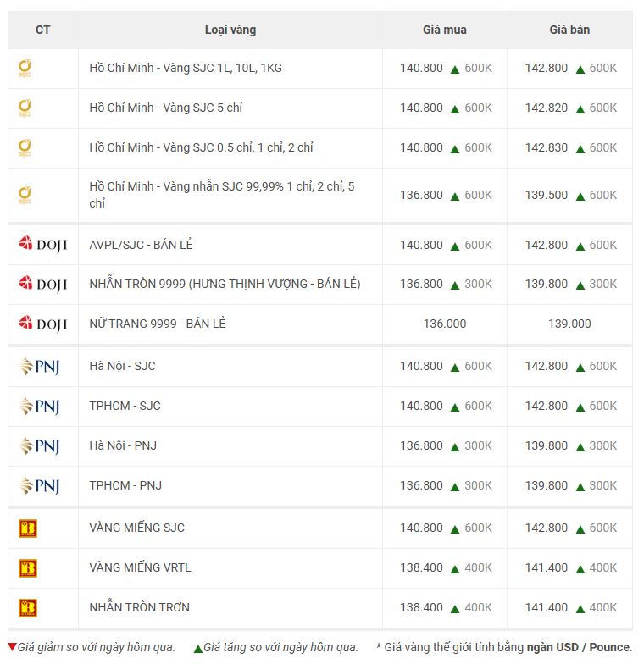Click the Loại vàng column header
The width and height of the screenshot is (644, 664).
tap(230, 30)
